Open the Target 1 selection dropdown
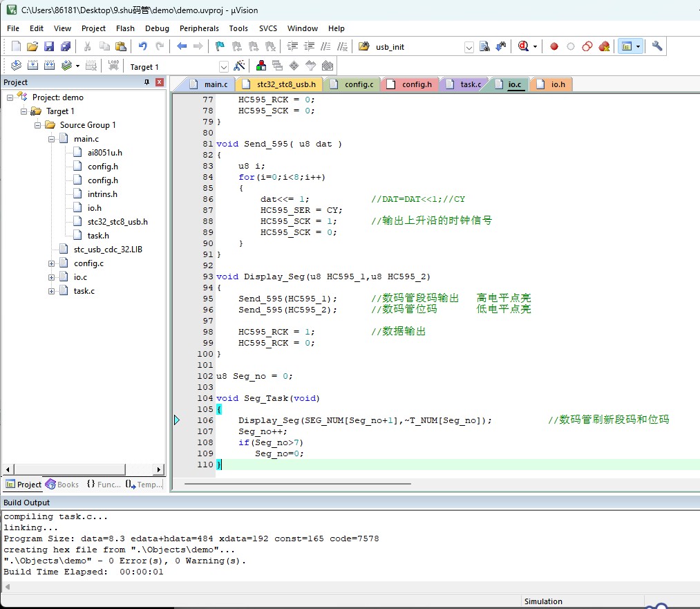 click(x=224, y=67)
